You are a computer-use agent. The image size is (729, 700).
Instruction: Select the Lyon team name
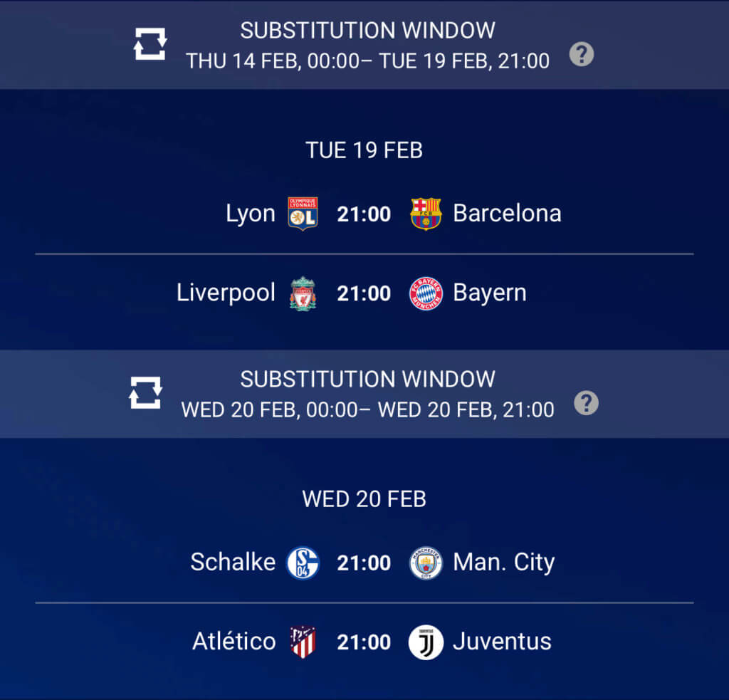[251, 214]
